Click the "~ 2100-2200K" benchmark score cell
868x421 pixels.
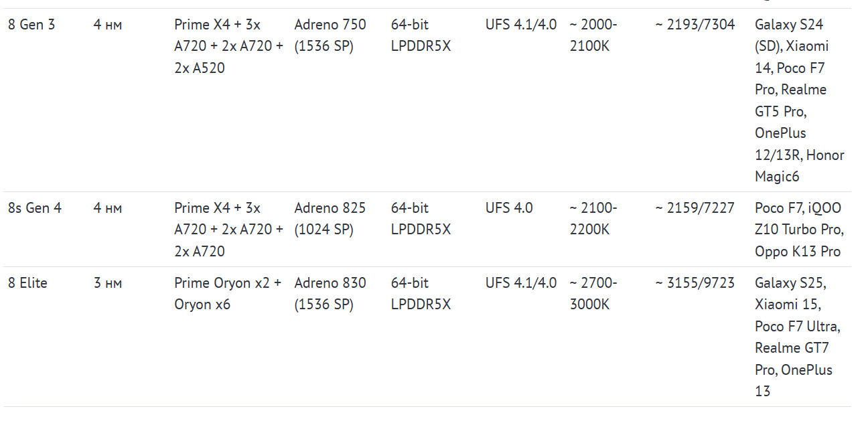point(593,219)
